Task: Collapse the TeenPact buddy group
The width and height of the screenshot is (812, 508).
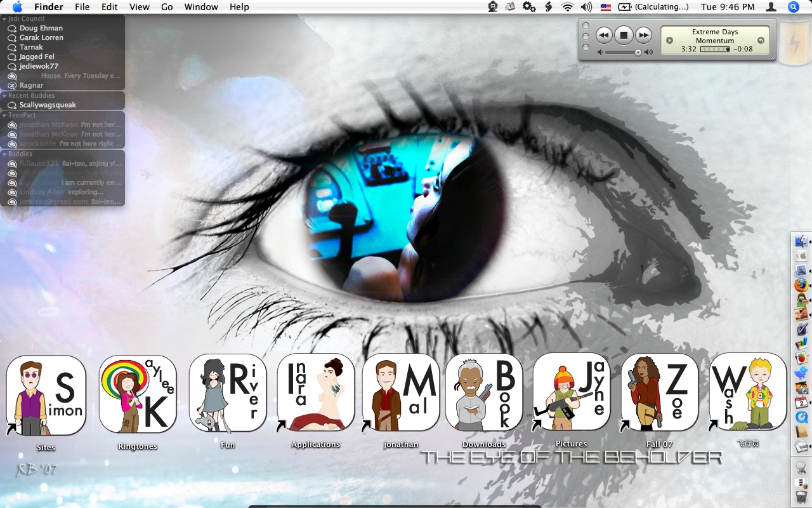Action: (4, 116)
